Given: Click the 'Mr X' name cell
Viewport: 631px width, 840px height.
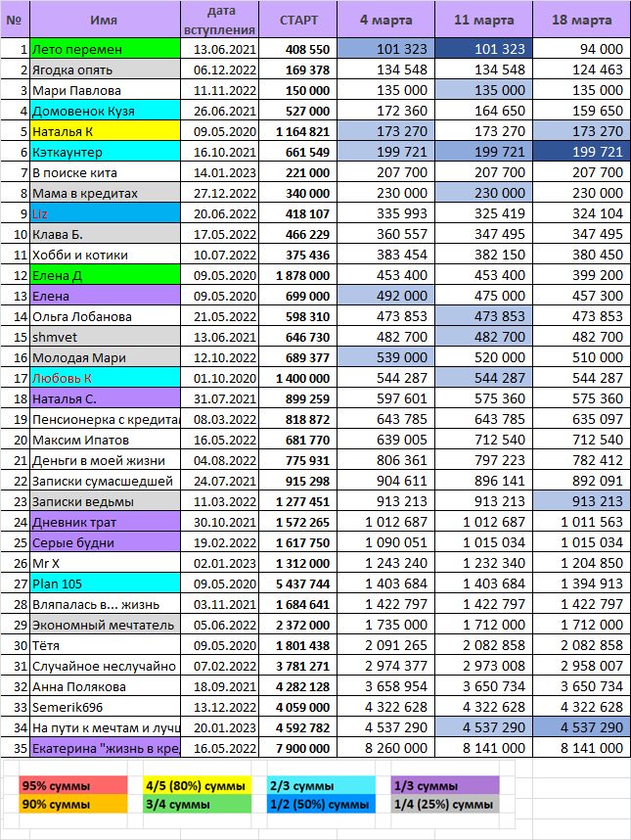Looking at the screenshot, I should tap(105, 563).
